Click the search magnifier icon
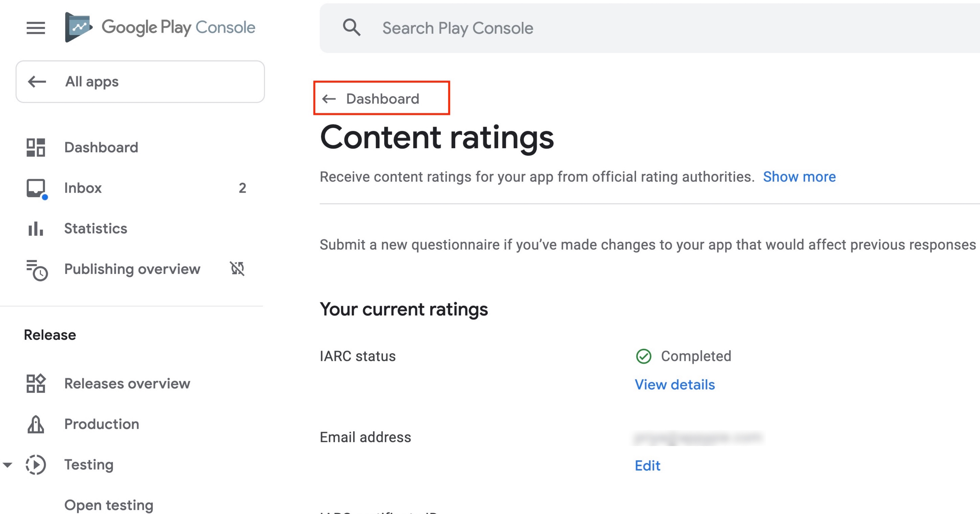 [x=351, y=28]
